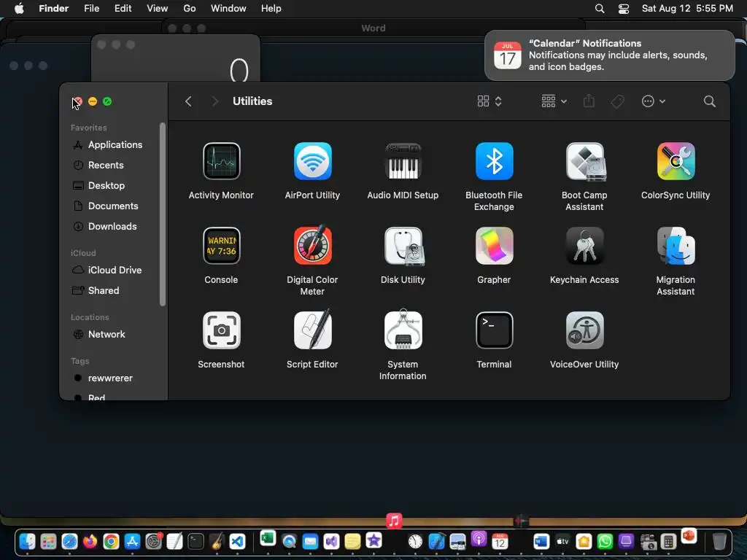Open the Edit menu
Viewport: 747px width, 560px height.
(x=123, y=9)
